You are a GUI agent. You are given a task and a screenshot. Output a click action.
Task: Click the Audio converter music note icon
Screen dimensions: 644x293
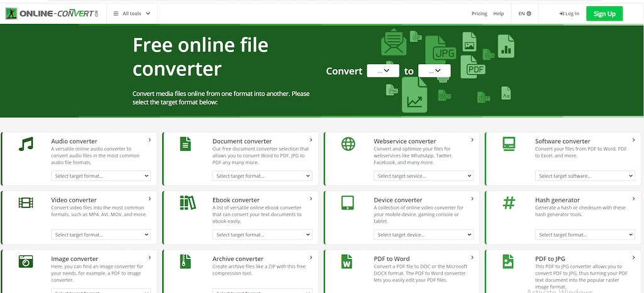tap(26, 144)
